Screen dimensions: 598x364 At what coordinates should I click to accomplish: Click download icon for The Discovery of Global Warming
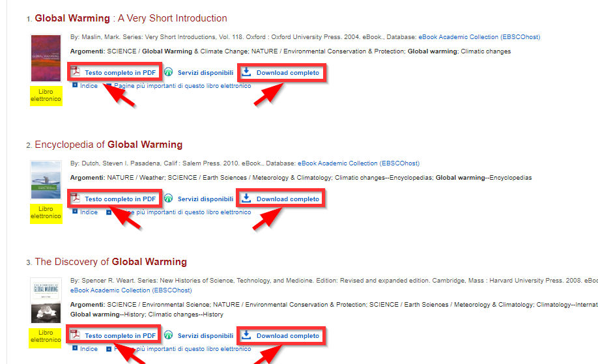click(x=246, y=335)
